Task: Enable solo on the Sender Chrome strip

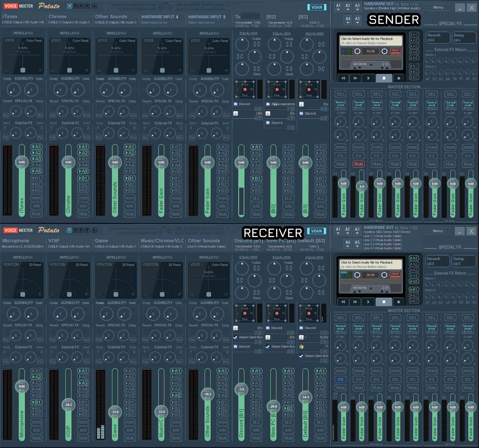Action: pos(83,206)
